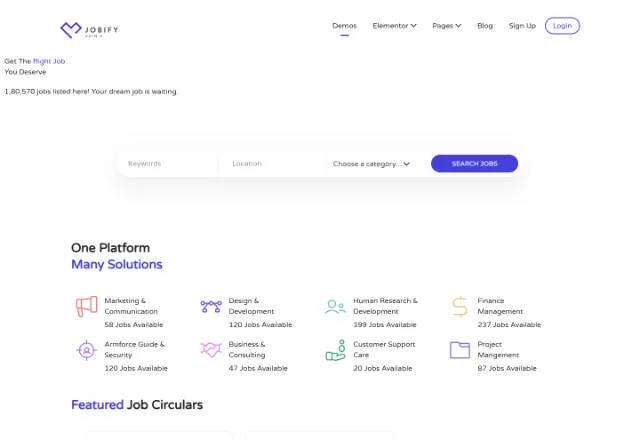Open the Finance Management category link
Screen dimensions: 640x440
(500, 306)
